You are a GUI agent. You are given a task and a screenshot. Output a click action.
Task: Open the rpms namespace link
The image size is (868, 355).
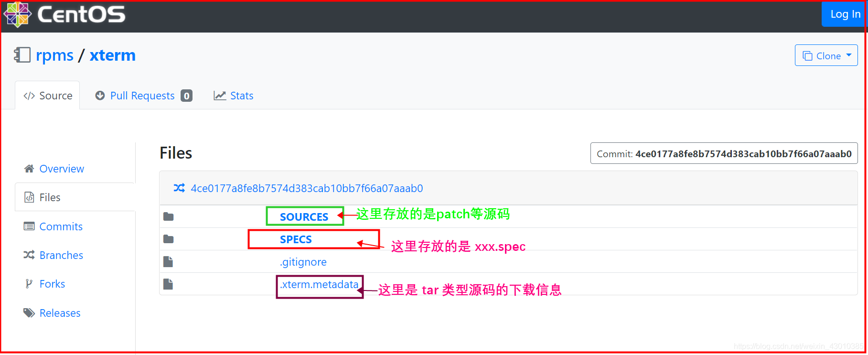[x=54, y=55]
